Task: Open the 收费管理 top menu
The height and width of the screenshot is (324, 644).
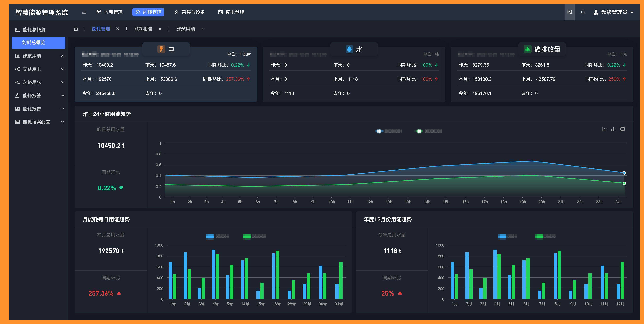Action: coord(109,12)
